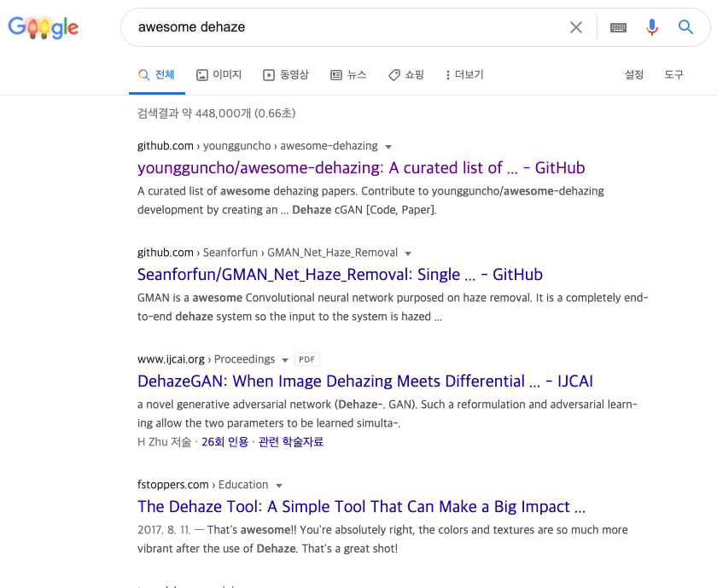
Task: Open the 관련 학술자료 link
Action: pyautogui.click(x=291, y=442)
